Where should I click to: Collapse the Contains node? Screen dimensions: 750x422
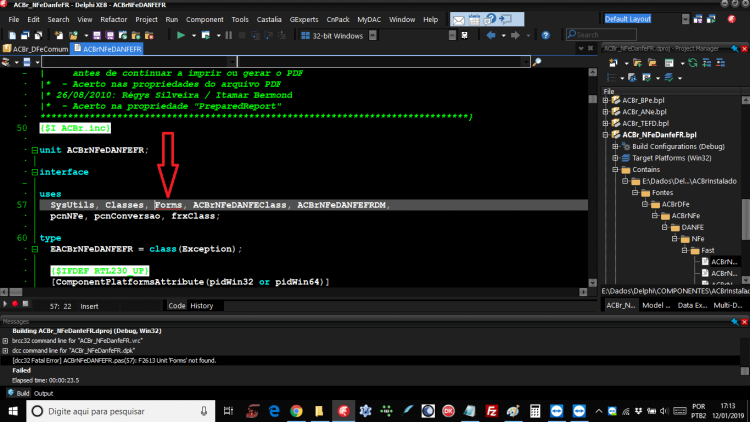click(x=616, y=169)
